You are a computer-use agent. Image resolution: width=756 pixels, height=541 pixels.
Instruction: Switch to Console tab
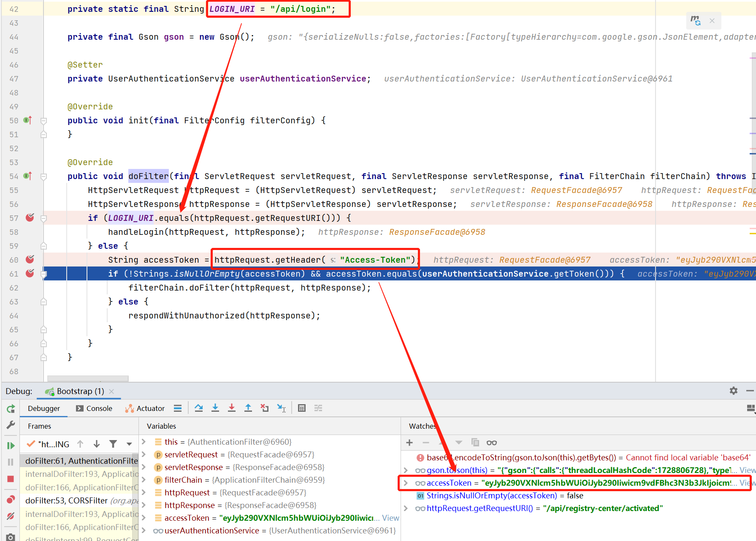click(94, 408)
